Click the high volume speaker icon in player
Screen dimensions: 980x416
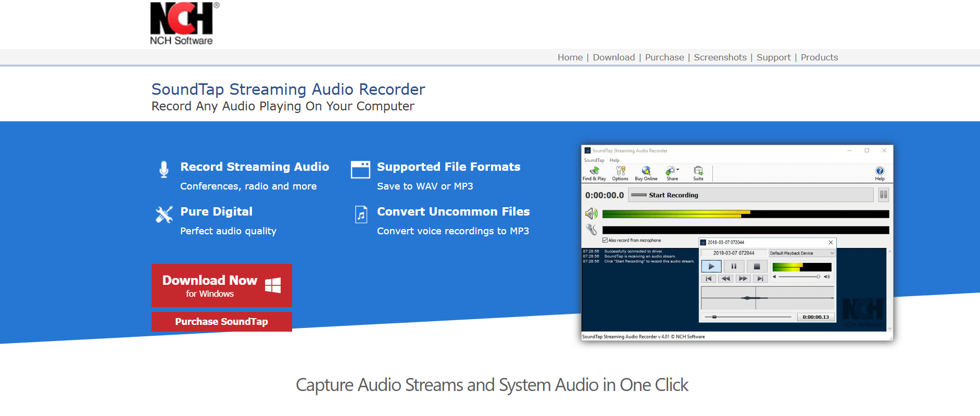827,277
